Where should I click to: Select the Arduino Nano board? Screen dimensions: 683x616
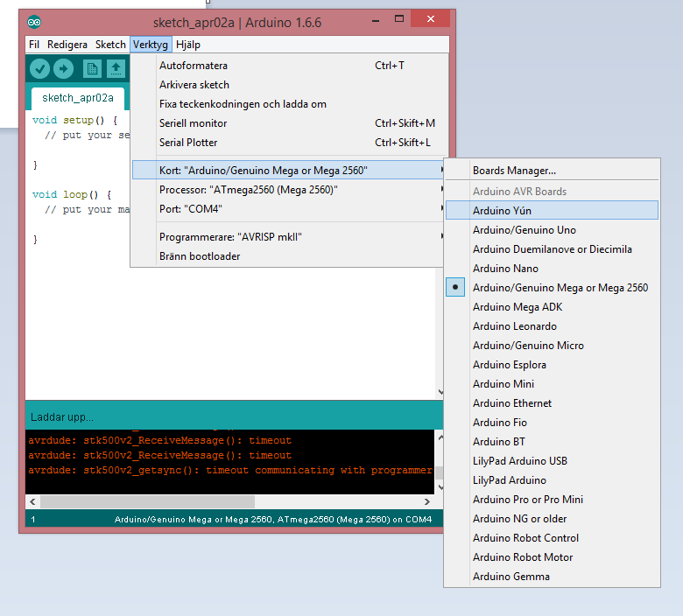(x=552, y=268)
